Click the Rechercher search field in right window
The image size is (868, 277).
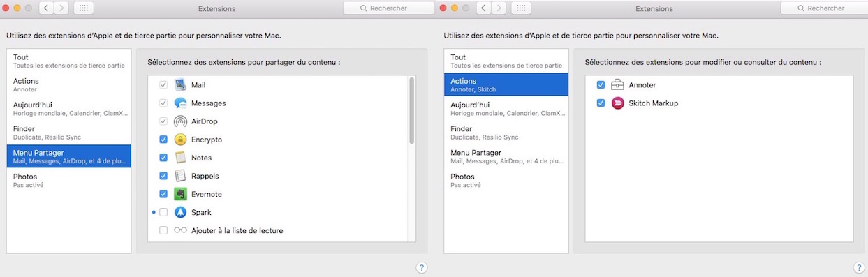pyautogui.click(x=824, y=8)
